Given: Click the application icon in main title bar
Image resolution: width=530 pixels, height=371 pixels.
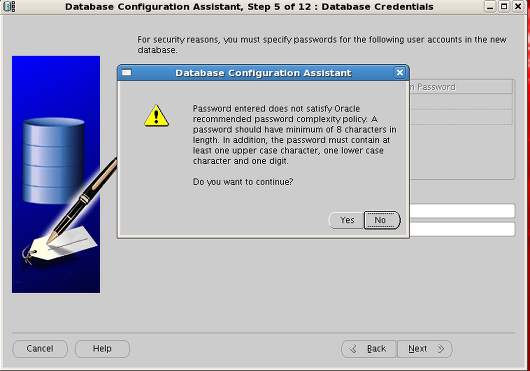Looking at the screenshot, I should coord(9,6).
